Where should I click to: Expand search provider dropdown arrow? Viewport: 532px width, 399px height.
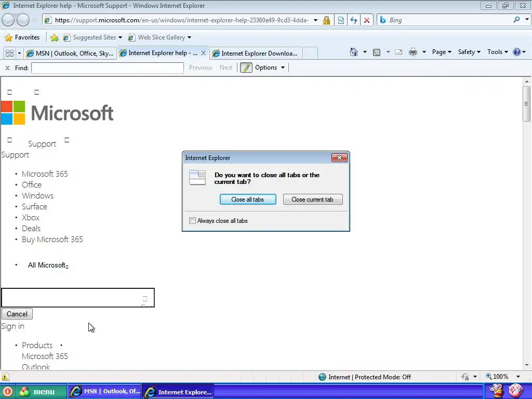tap(527, 20)
